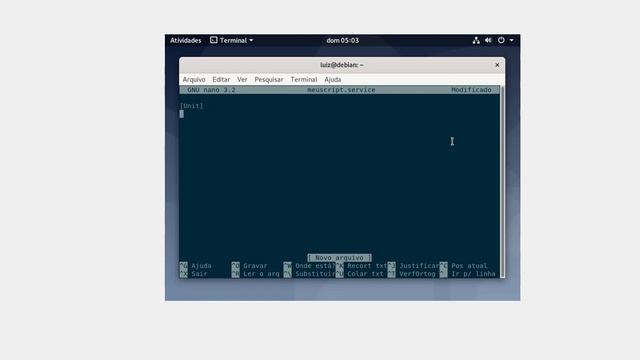Click the Ir p/ linha shortcut label
This screenshot has height=360, width=640.
pyautogui.click(x=473, y=274)
